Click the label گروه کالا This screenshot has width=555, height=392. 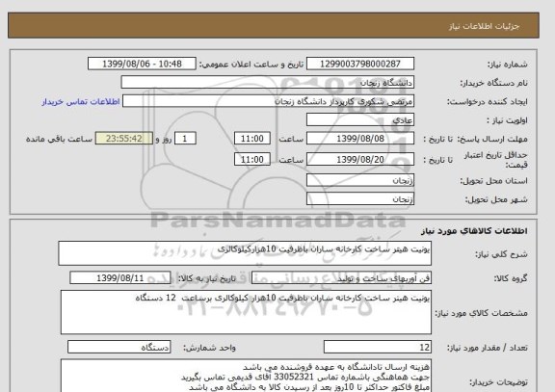[x=511, y=278]
